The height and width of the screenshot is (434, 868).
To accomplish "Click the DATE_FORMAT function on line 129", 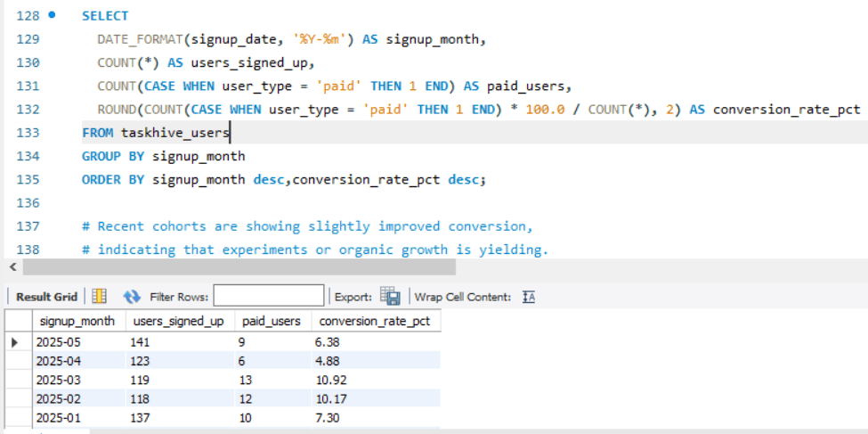I will [x=141, y=39].
